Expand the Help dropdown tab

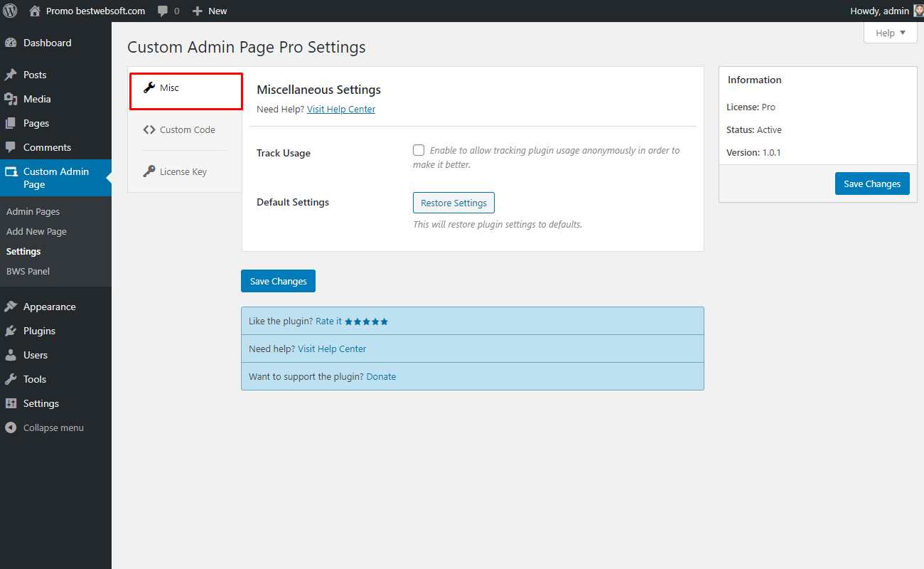click(x=891, y=33)
